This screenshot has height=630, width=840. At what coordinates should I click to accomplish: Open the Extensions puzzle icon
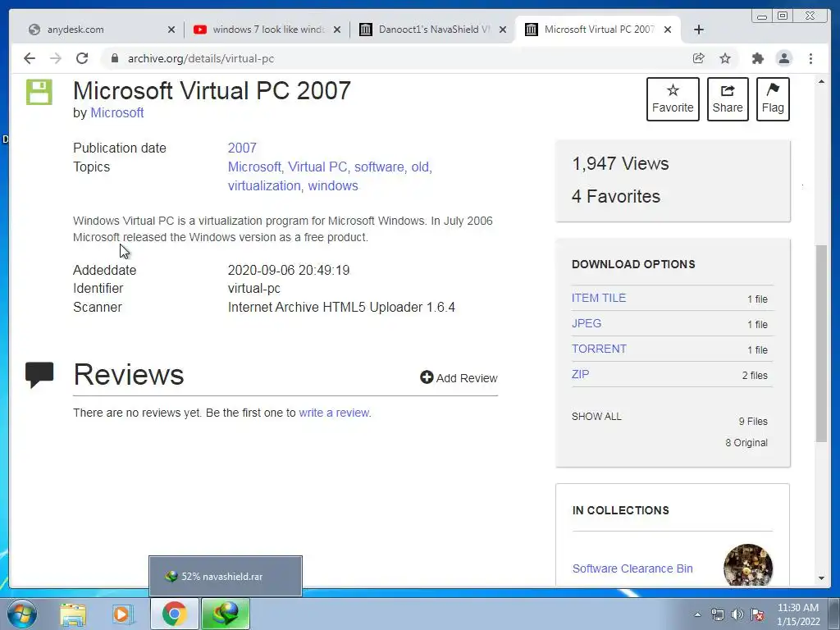[757, 58]
